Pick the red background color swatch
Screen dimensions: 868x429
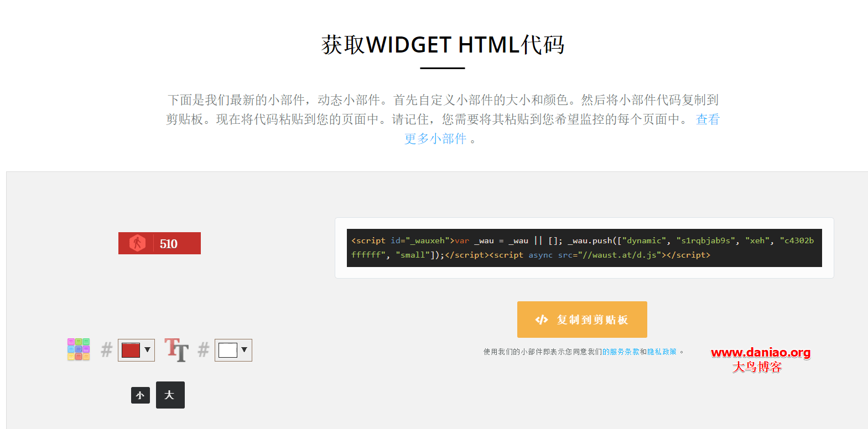click(131, 350)
